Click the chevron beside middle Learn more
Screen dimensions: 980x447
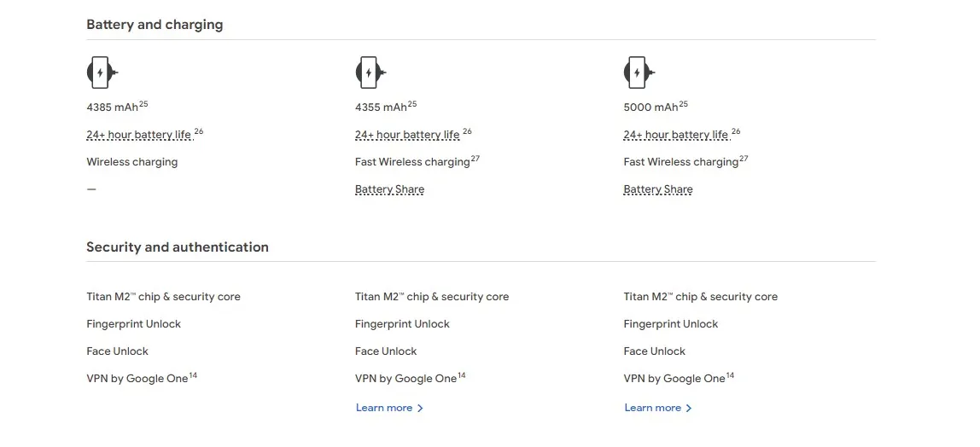tap(420, 409)
